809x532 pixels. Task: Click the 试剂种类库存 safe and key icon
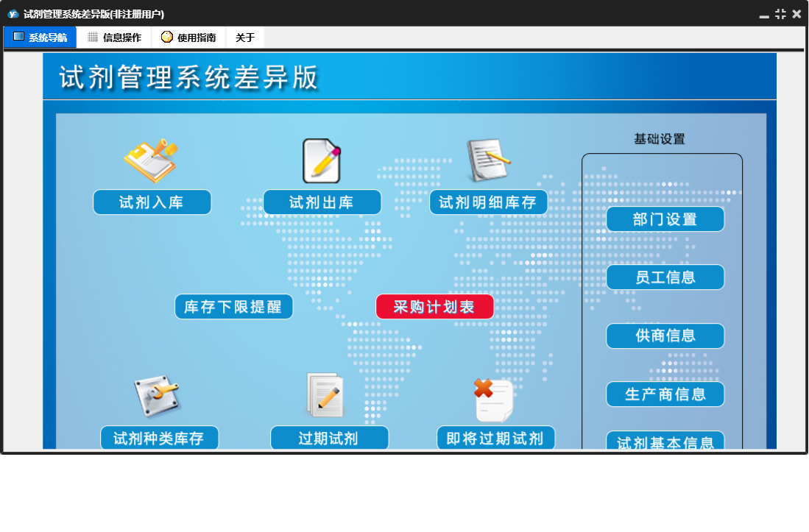tap(157, 397)
